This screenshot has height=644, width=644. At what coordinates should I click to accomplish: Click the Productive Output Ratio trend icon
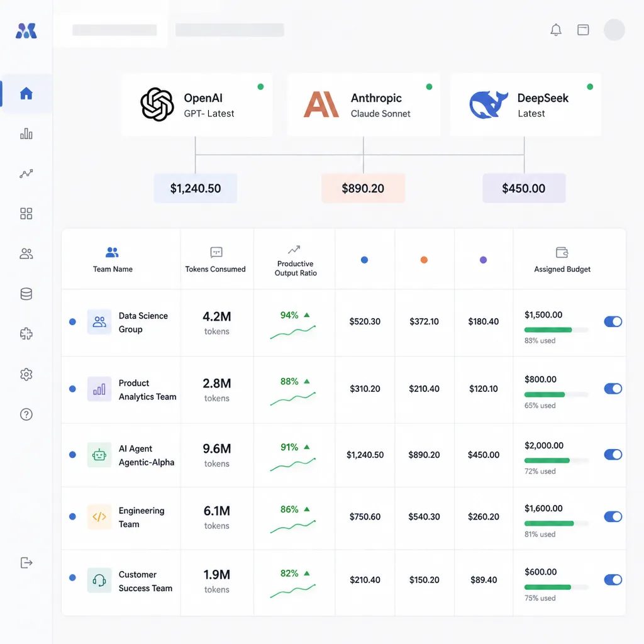[x=294, y=249]
